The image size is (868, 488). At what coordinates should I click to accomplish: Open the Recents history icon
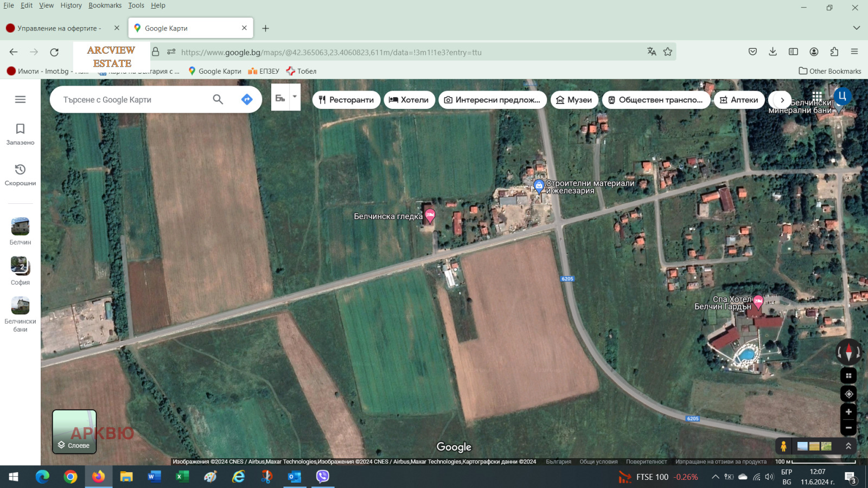coord(20,170)
